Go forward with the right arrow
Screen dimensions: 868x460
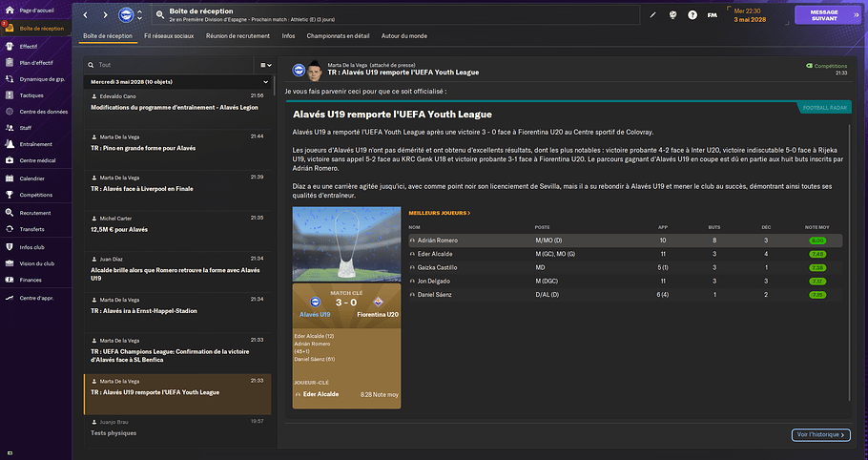[x=105, y=15]
